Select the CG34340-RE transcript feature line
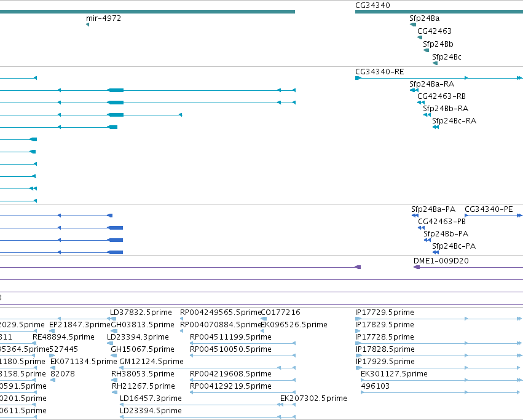Viewport: 523px width, 420px height. (x=439, y=79)
